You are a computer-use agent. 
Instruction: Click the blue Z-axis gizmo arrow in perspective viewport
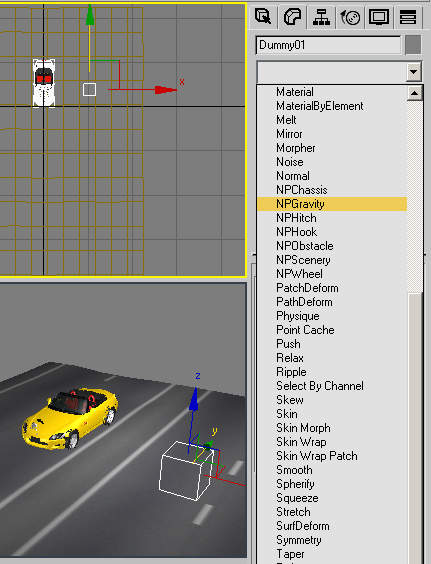pyautogui.click(x=194, y=399)
